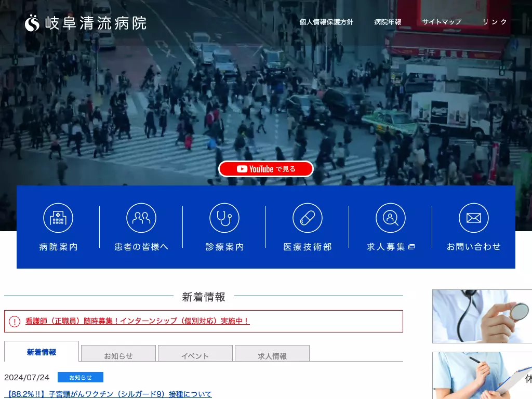Open the nurse with clipboard banner image
The image size is (532, 399).
click(x=482, y=375)
